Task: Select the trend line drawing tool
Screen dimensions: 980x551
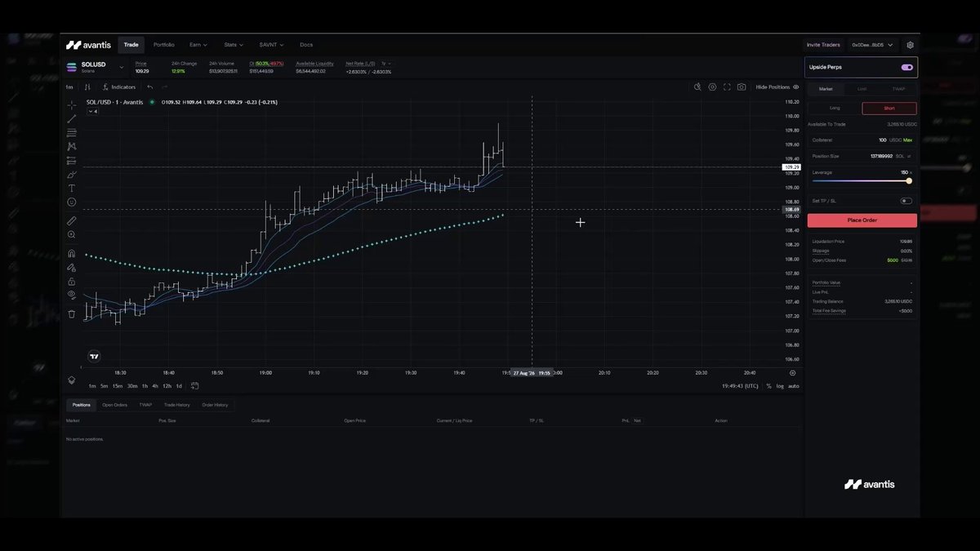Action: pos(72,119)
